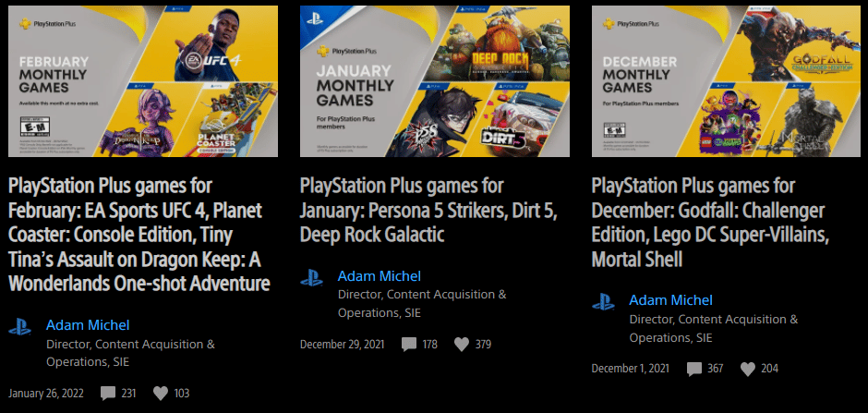Viewport: 868px width, 413px height.
Task: Open the PlayStation Plus games for December article
Action: [x=710, y=223]
